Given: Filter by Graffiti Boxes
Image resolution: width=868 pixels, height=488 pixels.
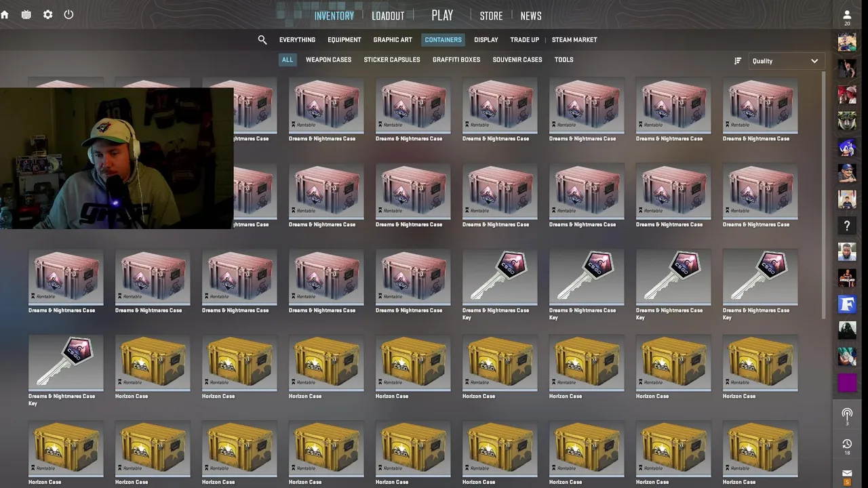Looking at the screenshot, I should pyautogui.click(x=456, y=60).
